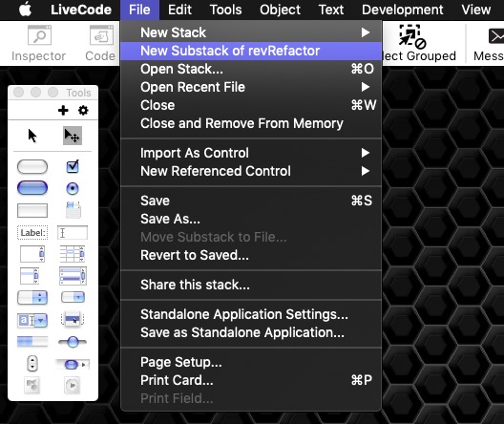Screen dimensions: 504x424
Task: Select Share this stack...
Action: tap(251, 285)
